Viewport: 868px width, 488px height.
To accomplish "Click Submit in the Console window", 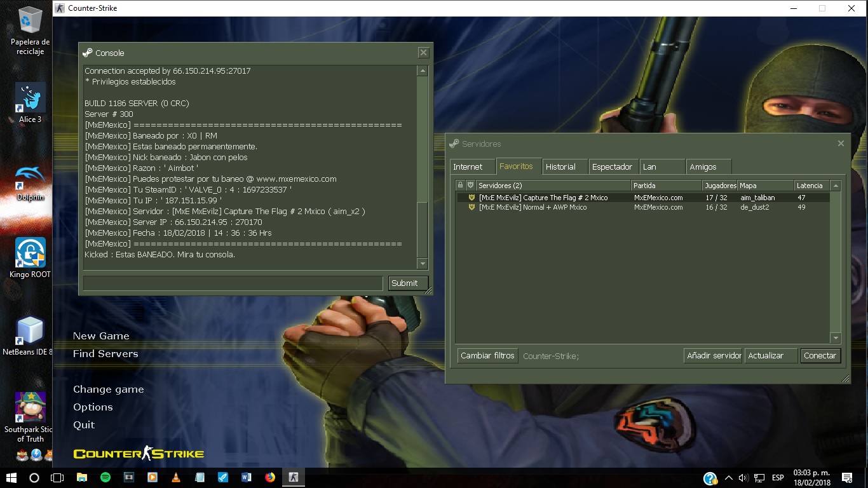I will [408, 283].
